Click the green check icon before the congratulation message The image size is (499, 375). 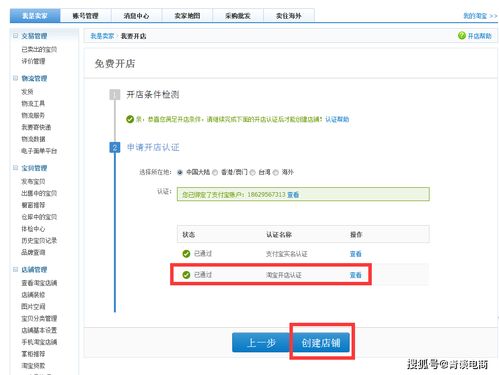point(130,119)
